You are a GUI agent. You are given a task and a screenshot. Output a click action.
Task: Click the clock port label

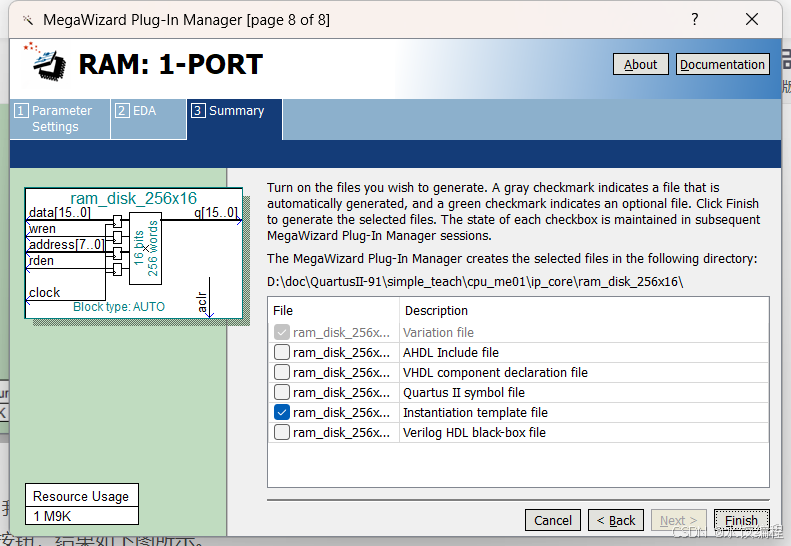pyautogui.click(x=44, y=293)
